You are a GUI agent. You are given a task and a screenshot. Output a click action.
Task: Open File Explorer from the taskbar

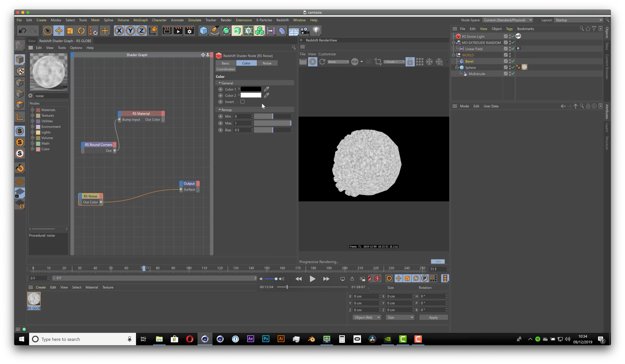[x=159, y=339]
